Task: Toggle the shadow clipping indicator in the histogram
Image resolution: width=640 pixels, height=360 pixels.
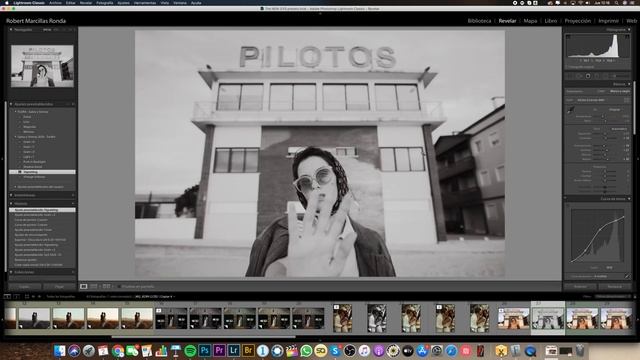Action: point(568,37)
